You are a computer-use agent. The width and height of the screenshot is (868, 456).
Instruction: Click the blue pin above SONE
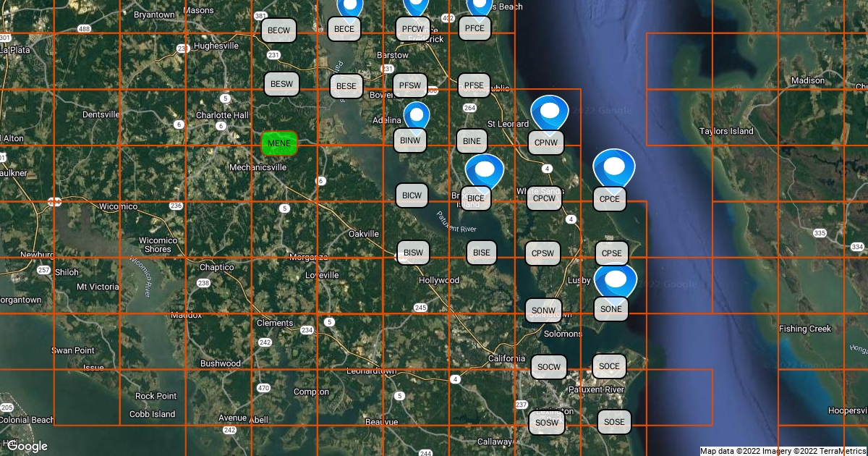[616, 281]
